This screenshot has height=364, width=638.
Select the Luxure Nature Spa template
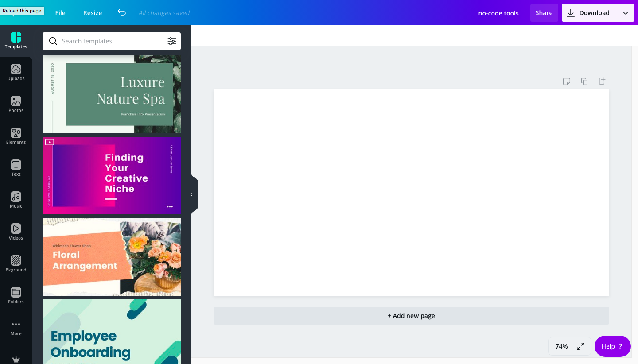click(112, 94)
